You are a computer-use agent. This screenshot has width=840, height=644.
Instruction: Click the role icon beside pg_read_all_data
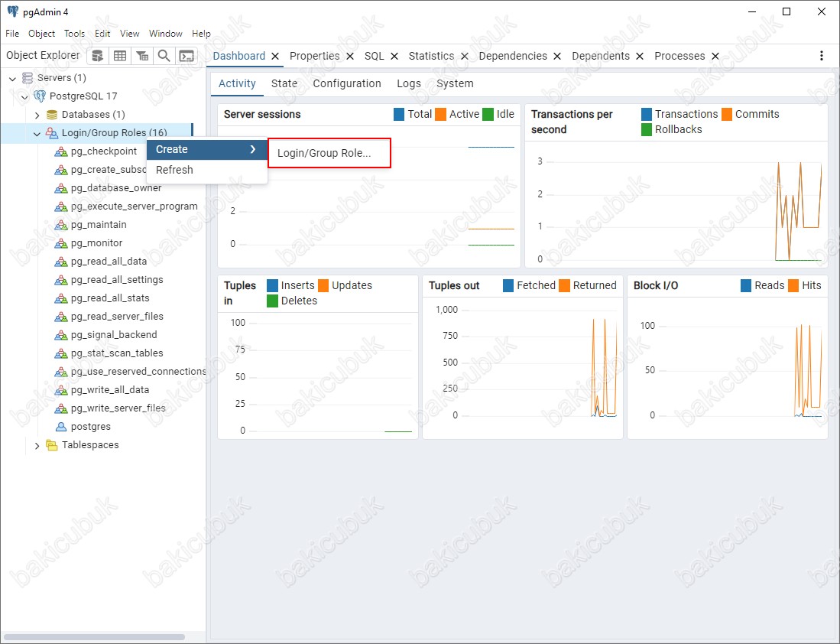[61, 262]
